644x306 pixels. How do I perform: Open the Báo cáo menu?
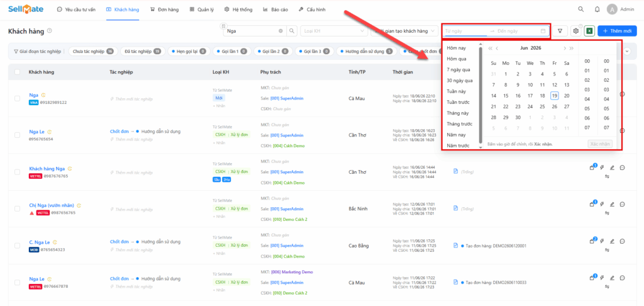tap(275, 9)
